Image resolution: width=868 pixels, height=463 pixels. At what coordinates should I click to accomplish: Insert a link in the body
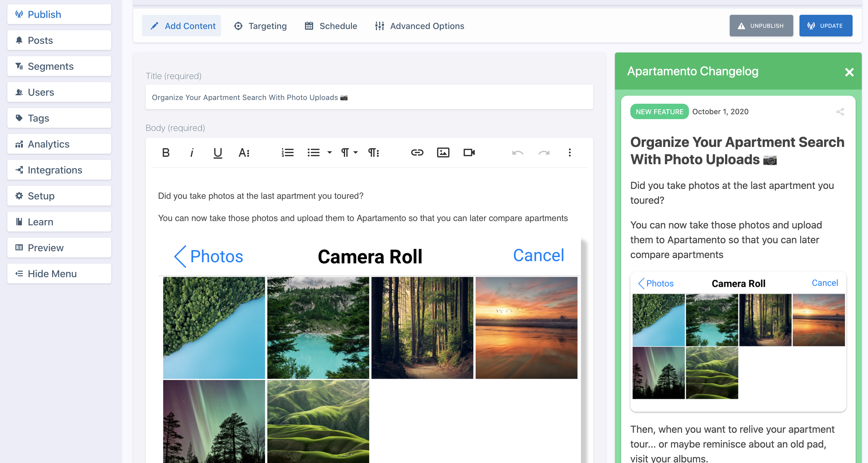tap(417, 153)
